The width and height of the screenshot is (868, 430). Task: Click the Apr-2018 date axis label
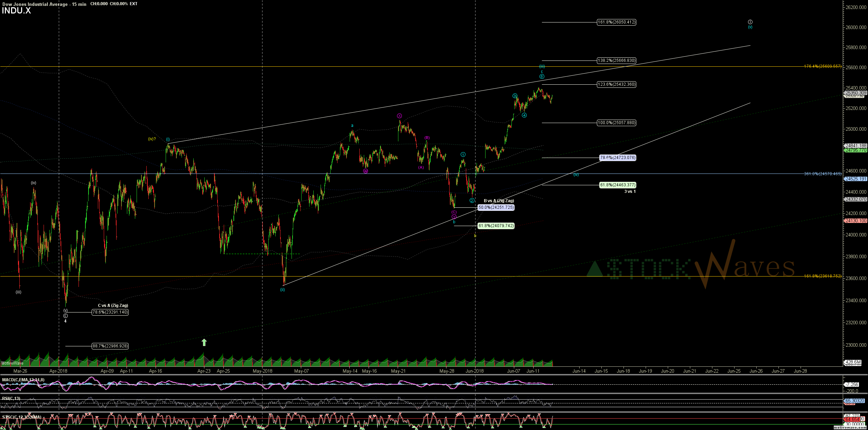[x=58, y=371]
